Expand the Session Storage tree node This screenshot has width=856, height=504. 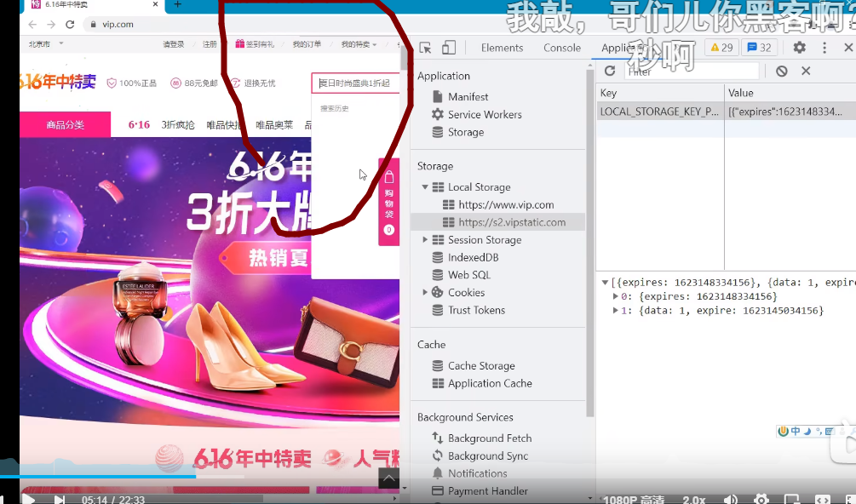tap(425, 240)
